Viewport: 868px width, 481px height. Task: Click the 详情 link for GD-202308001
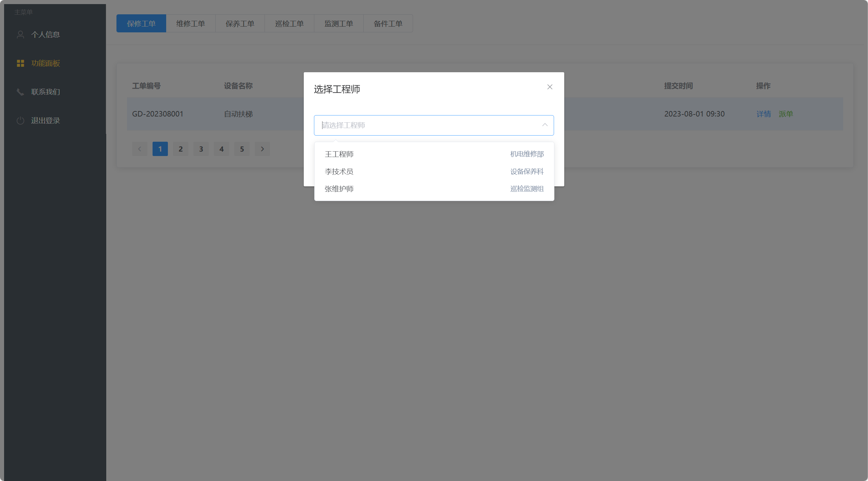(x=763, y=114)
